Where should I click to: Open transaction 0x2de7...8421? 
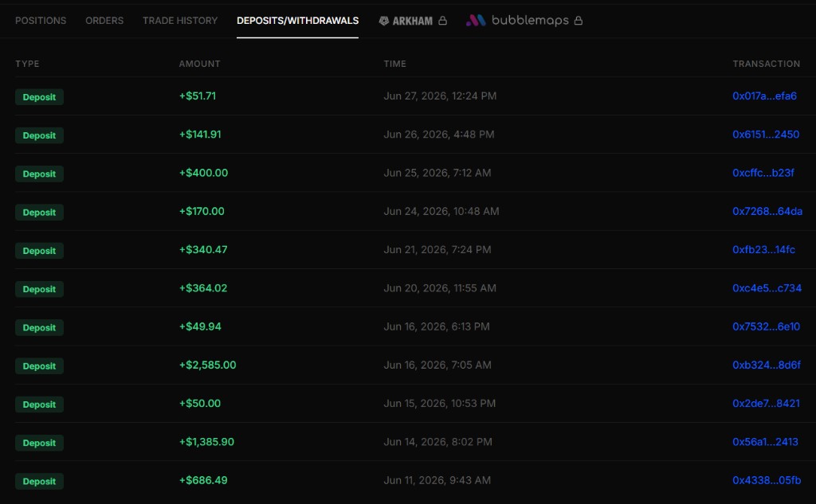pyautogui.click(x=766, y=404)
